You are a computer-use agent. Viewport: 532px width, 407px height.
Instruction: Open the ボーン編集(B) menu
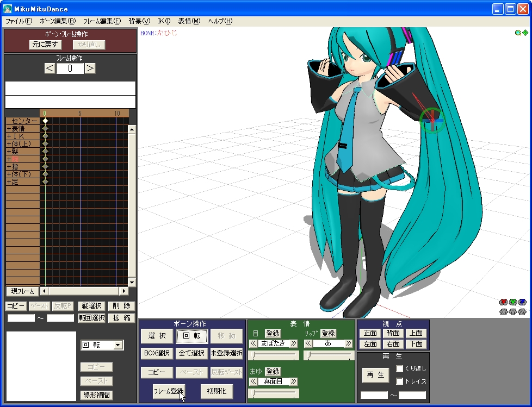(x=58, y=21)
